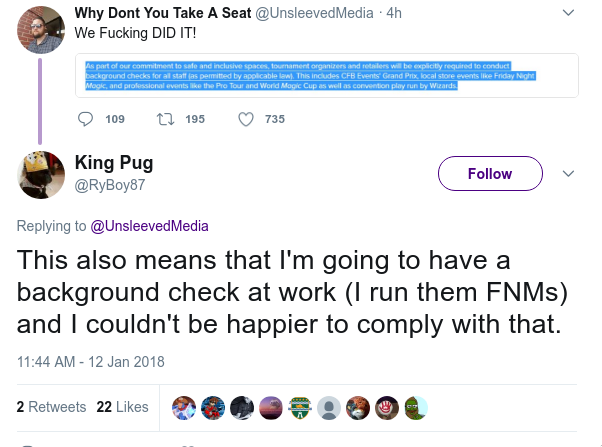Open King Pug avatar with crown
602x447 pixels.
click(41, 175)
